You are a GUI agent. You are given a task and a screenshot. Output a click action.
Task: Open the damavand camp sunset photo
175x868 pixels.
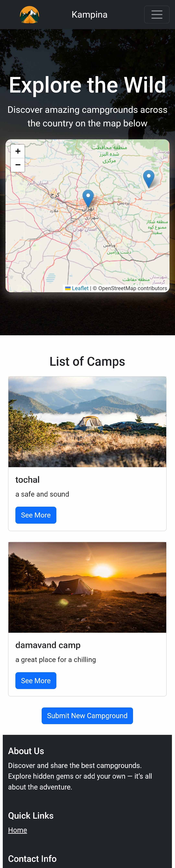click(x=87, y=587)
